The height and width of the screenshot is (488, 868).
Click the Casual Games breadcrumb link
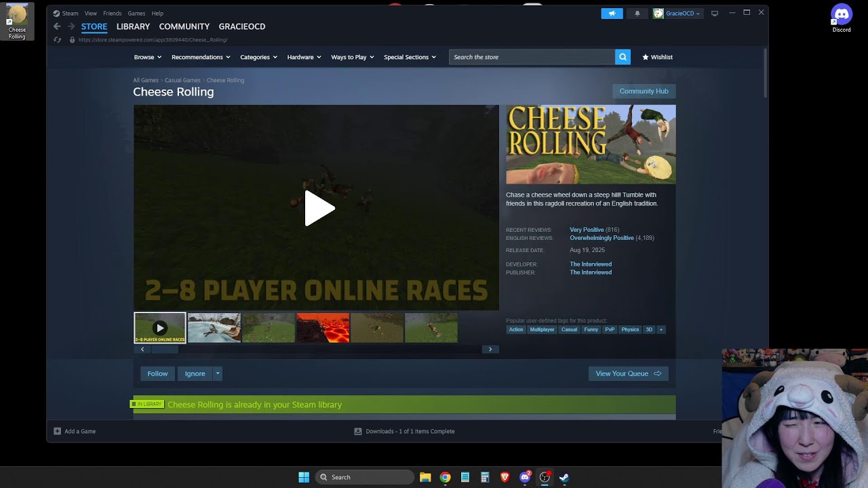coord(182,81)
